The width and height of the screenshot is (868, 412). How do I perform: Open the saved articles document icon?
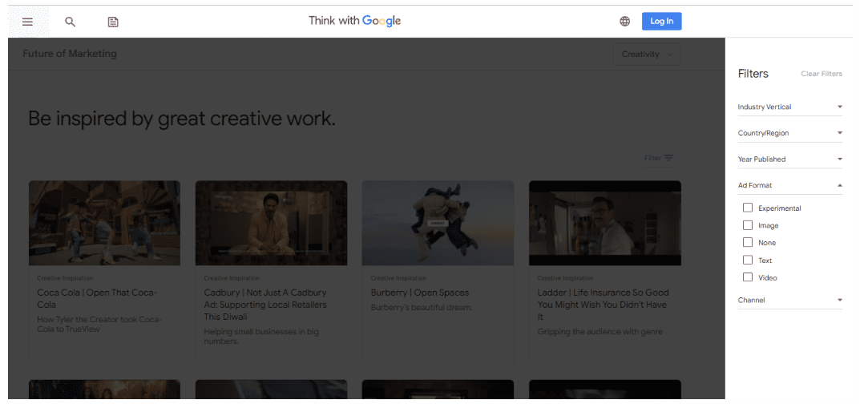pos(113,22)
